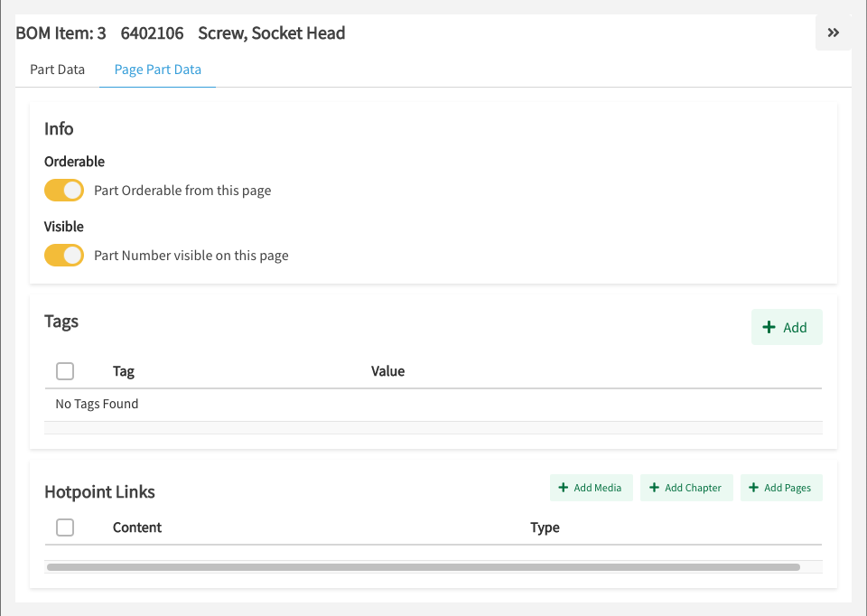Turn off the Visible toggle switch
This screenshot has height=616, width=867.
(x=64, y=256)
